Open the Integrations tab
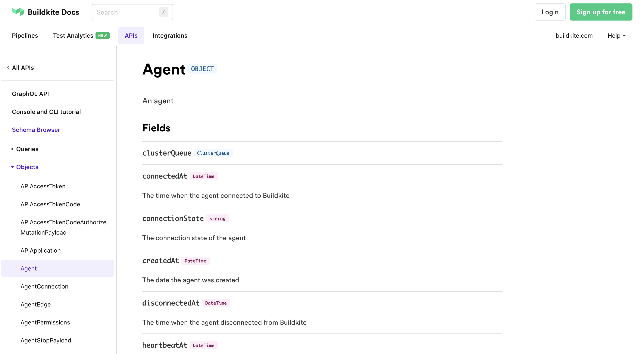 (170, 36)
